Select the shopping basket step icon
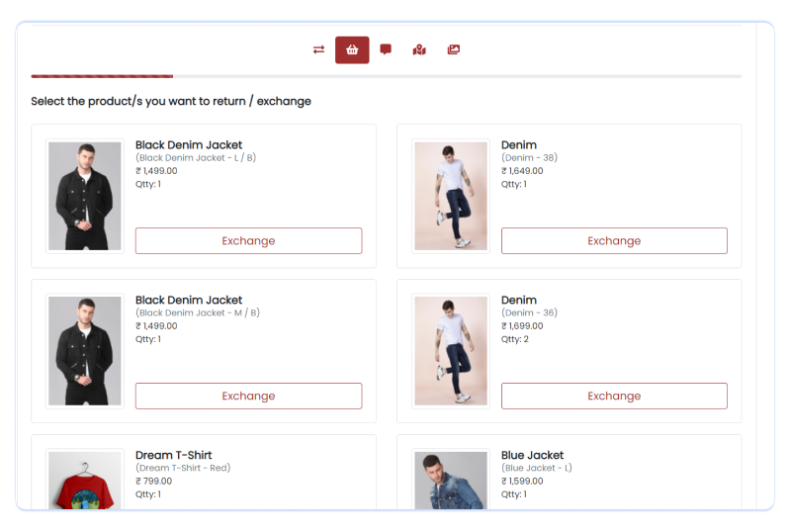 point(352,49)
